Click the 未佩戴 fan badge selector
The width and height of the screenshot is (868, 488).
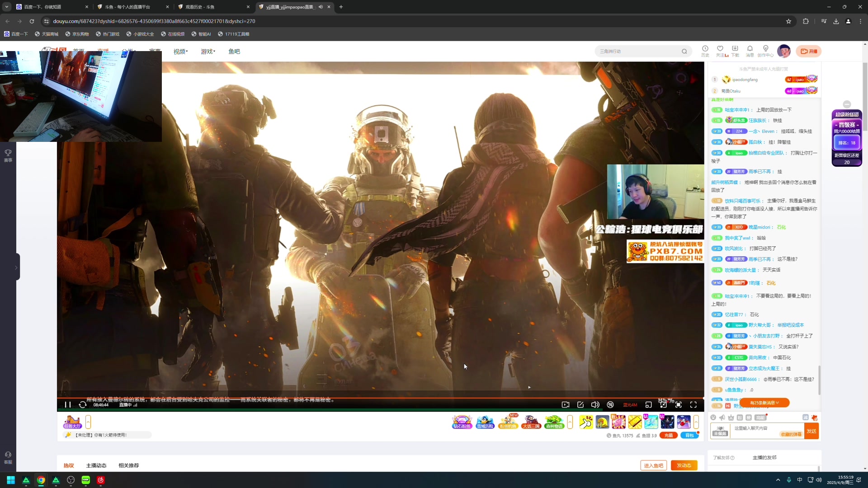720,431
